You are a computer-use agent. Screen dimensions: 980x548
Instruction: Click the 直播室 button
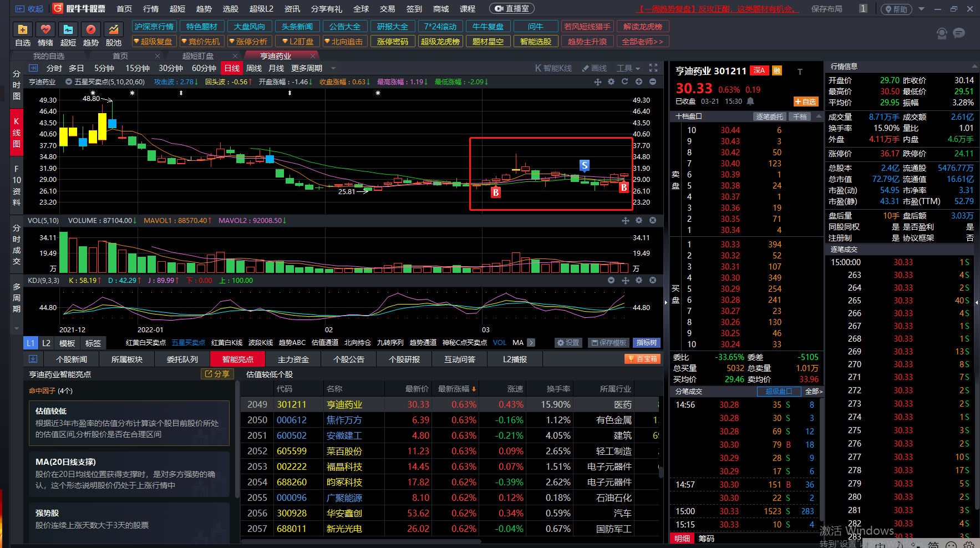coord(511,9)
